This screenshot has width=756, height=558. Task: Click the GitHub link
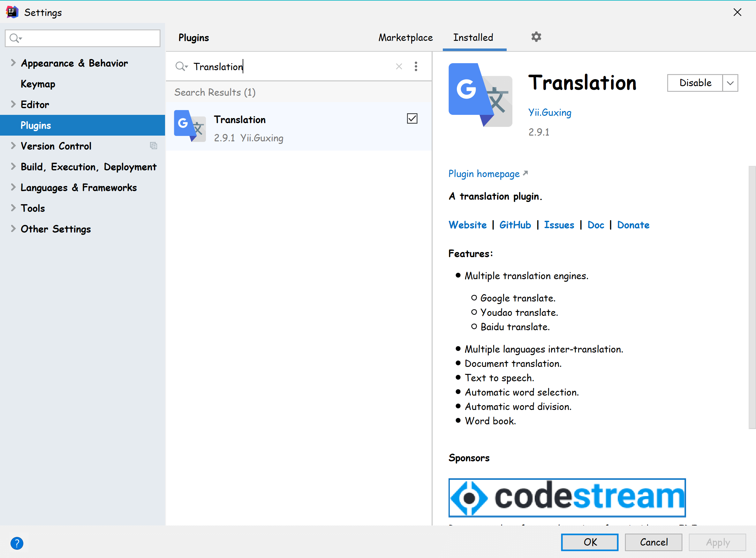[515, 225]
